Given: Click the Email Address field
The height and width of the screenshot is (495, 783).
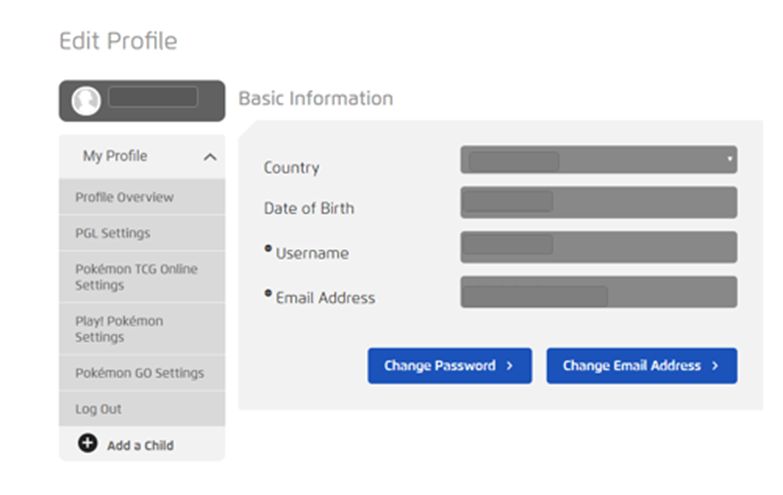Looking at the screenshot, I should click(598, 292).
